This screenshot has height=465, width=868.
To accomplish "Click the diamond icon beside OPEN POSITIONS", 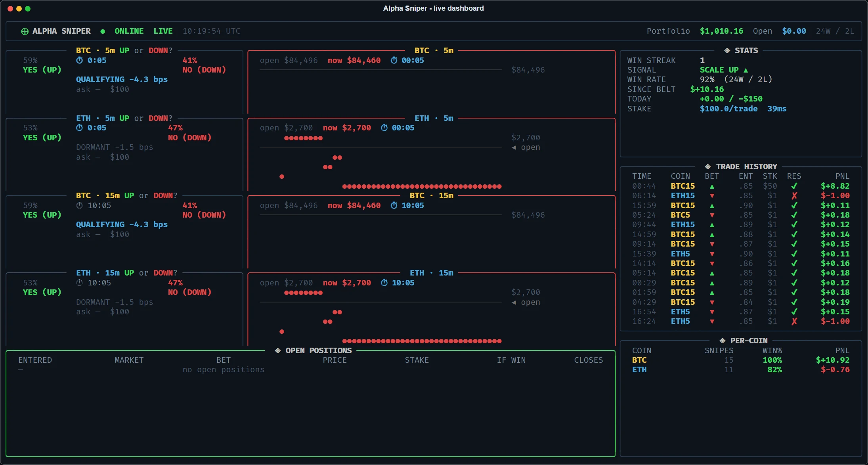I will pyautogui.click(x=278, y=350).
